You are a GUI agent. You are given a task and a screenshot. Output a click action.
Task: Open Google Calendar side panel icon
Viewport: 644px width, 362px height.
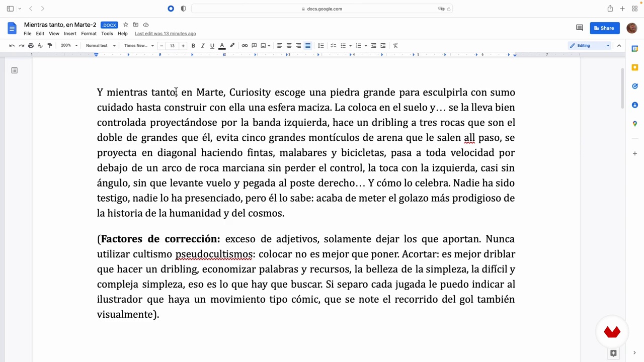click(635, 49)
